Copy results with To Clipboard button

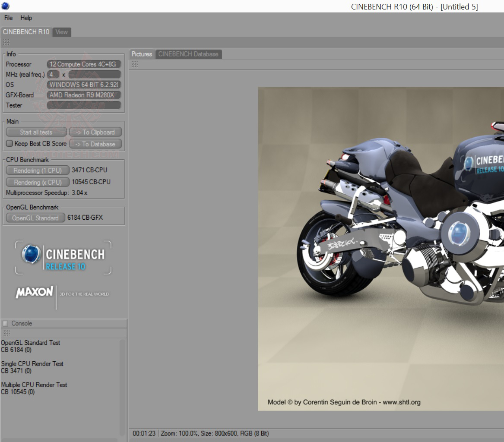tap(95, 132)
